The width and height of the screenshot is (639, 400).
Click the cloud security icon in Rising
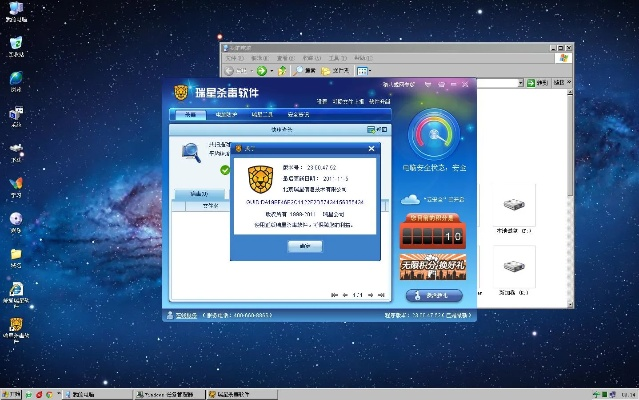[x=410, y=200]
